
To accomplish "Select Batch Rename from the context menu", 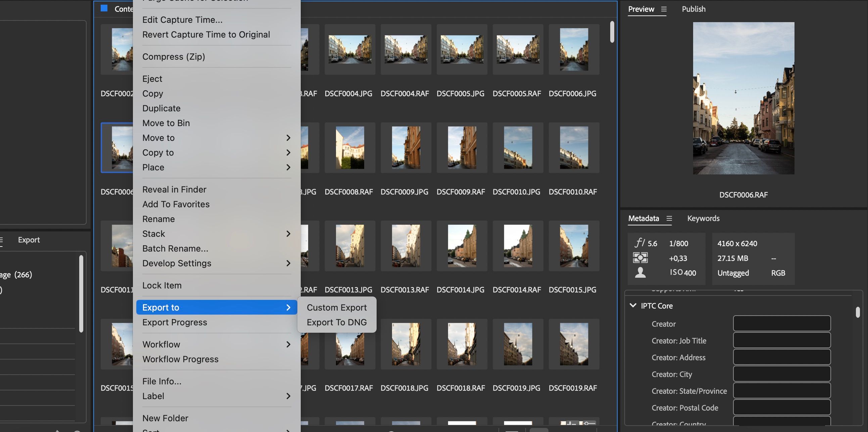I will [175, 248].
